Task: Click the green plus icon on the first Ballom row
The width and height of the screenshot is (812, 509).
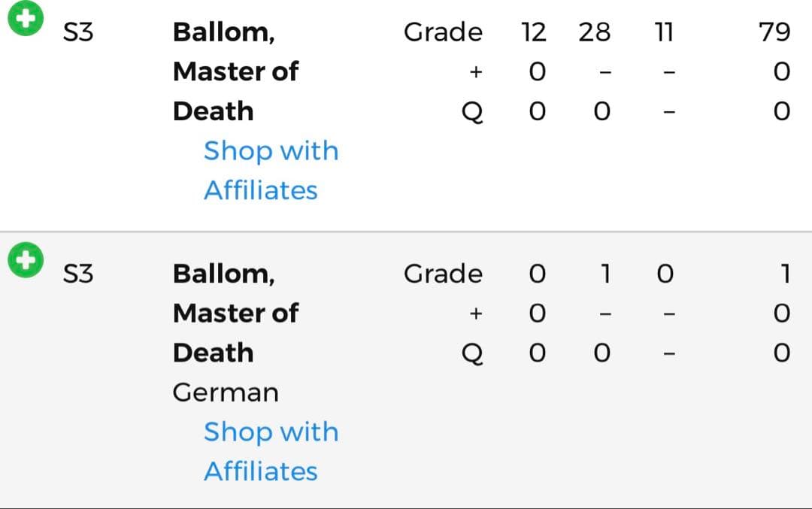Action: [26, 18]
